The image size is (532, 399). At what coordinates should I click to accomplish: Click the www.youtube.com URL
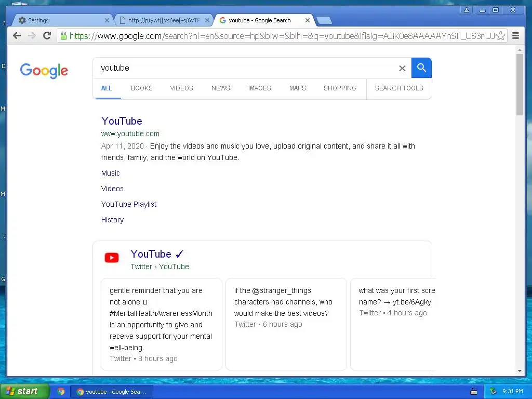130,134
